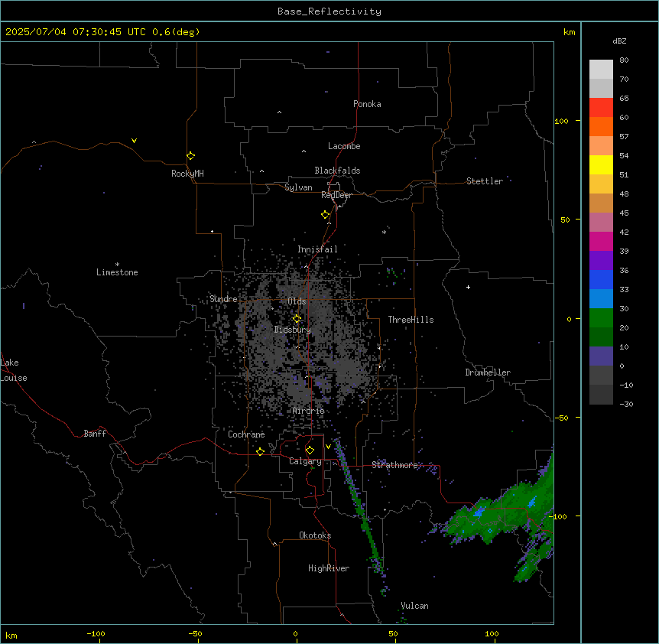Click the Cochrane town label
This screenshot has height=644, width=659.
pos(246,434)
